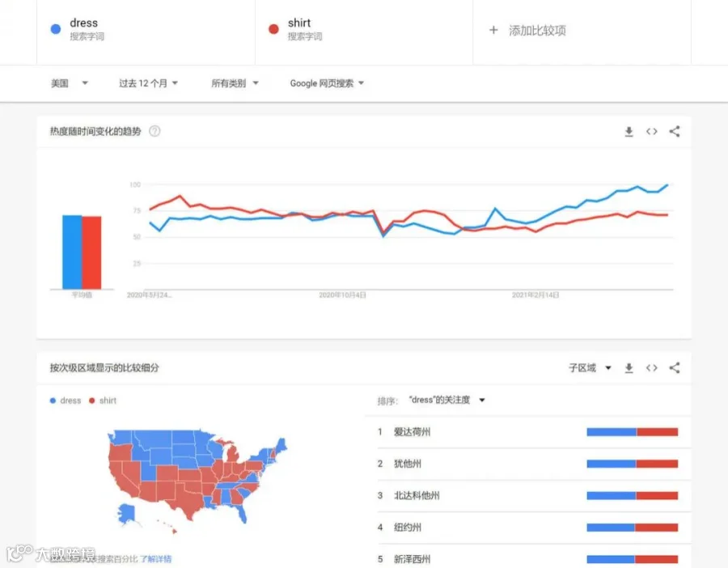728x568 pixels.
Task: Edit the shirt search term box
Action: pos(364,32)
